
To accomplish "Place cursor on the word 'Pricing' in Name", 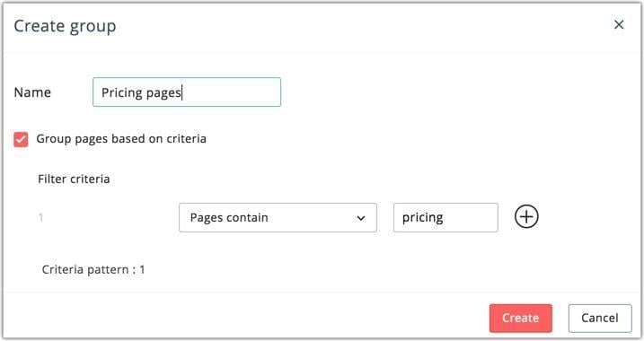I will coord(121,92).
